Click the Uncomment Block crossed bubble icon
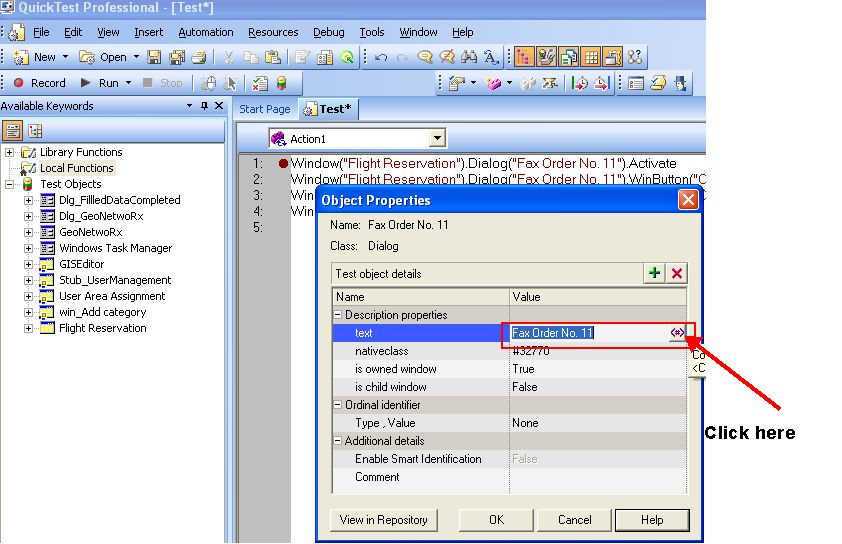 (x=447, y=57)
